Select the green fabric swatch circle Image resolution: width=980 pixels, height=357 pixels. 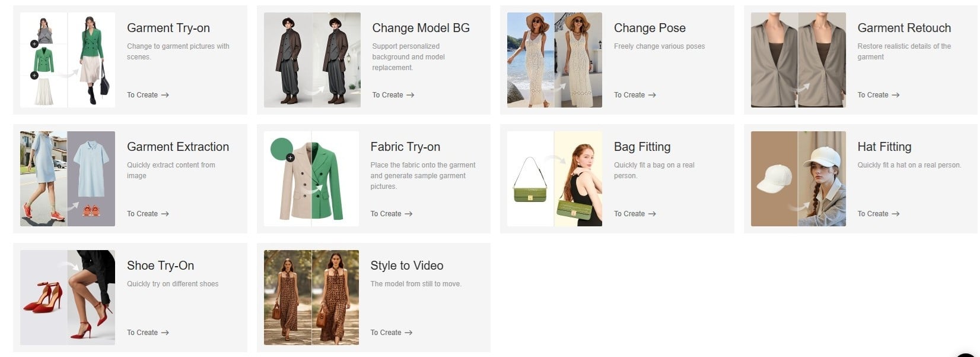pos(282,149)
